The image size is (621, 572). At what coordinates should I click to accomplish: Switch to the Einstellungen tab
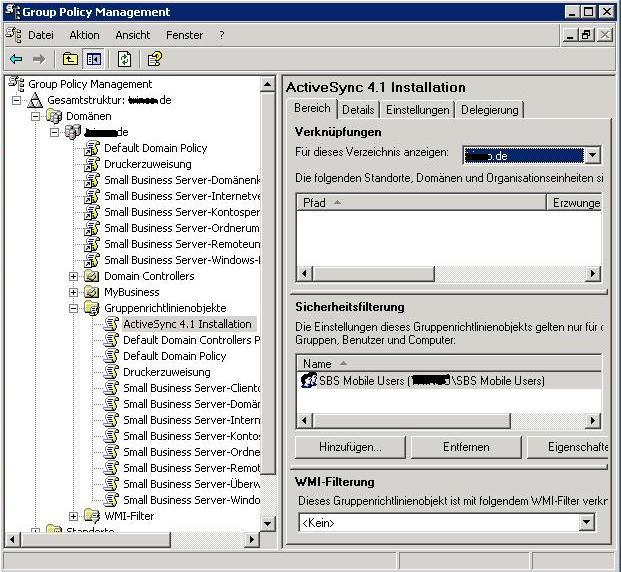pyautogui.click(x=418, y=110)
